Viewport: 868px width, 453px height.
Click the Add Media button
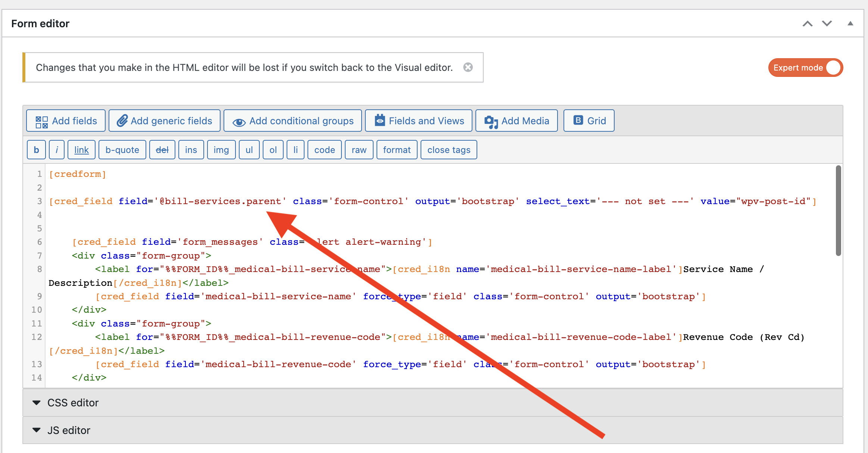tap(516, 121)
